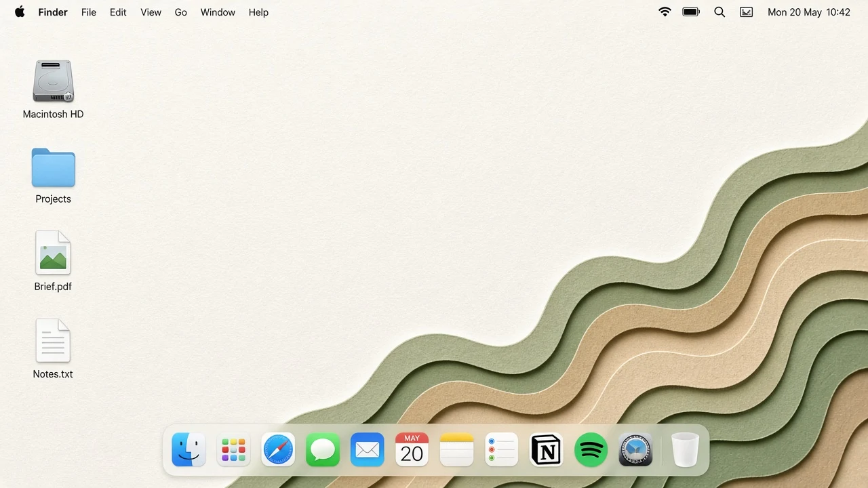Open the View menu
The image size is (868, 488).
(151, 12)
